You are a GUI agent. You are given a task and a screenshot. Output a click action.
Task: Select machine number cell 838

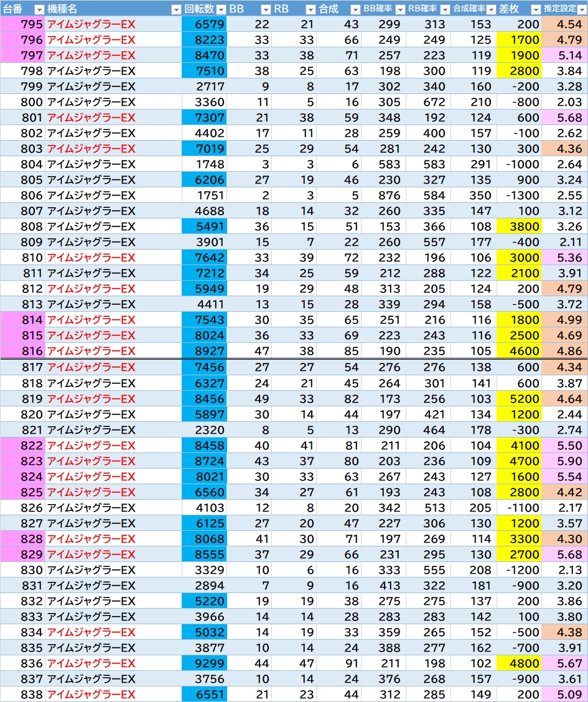click(x=22, y=695)
